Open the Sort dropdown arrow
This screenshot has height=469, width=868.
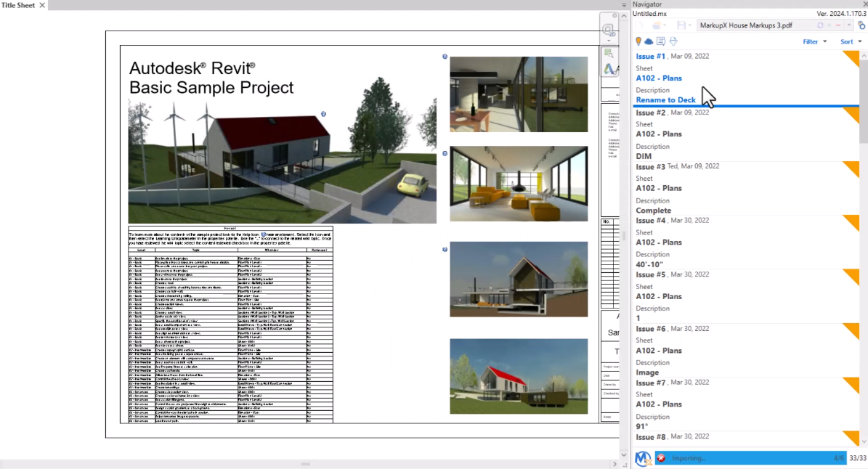click(x=860, y=41)
